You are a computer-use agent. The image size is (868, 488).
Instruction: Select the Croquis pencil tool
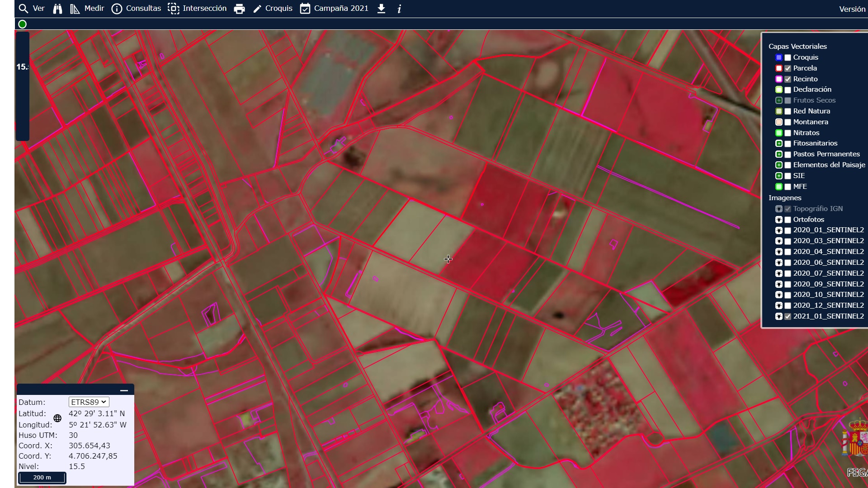tap(273, 9)
